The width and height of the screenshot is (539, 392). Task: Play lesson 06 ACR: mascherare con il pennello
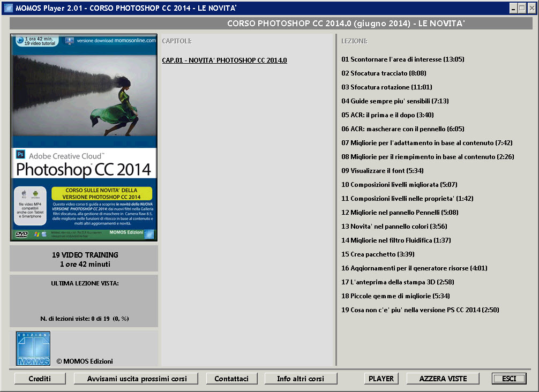[x=402, y=129]
